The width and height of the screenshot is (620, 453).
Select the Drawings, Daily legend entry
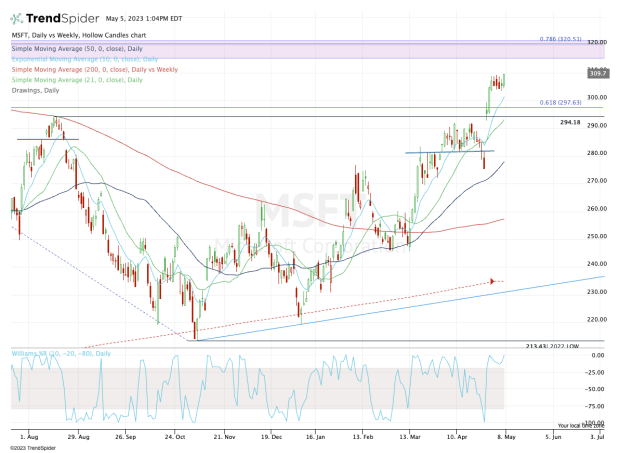tap(35, 91)
